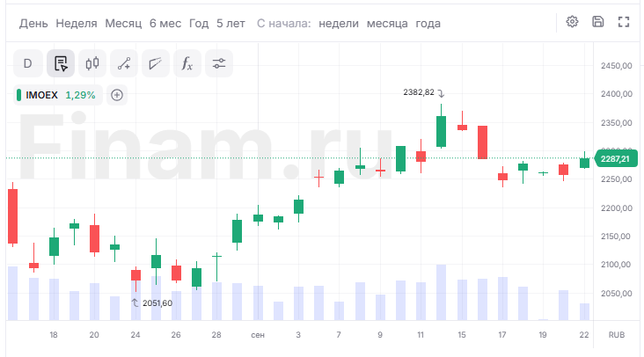Open chart settings gear icon

point(572,22)
